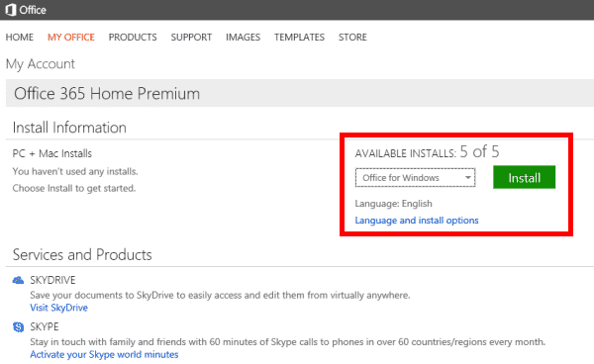Select the MY OFFICE tab
The image size is (594, 364).
pos(71,37)
